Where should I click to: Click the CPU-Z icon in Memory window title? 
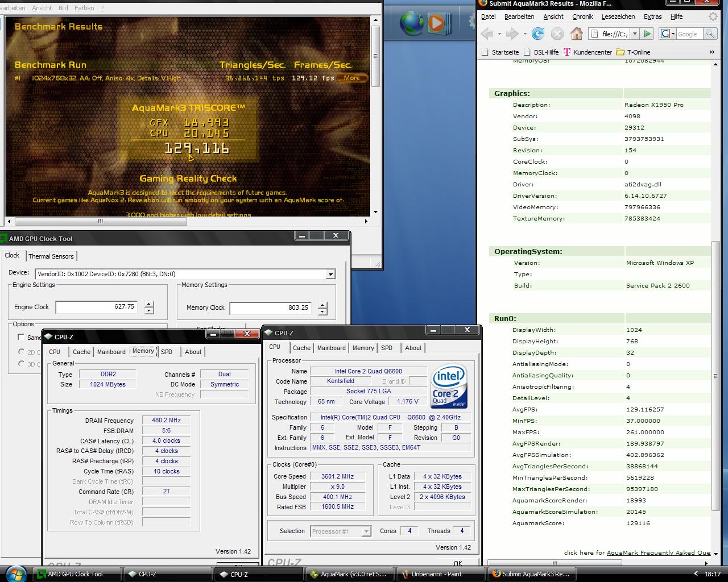[x=48, y=336]
